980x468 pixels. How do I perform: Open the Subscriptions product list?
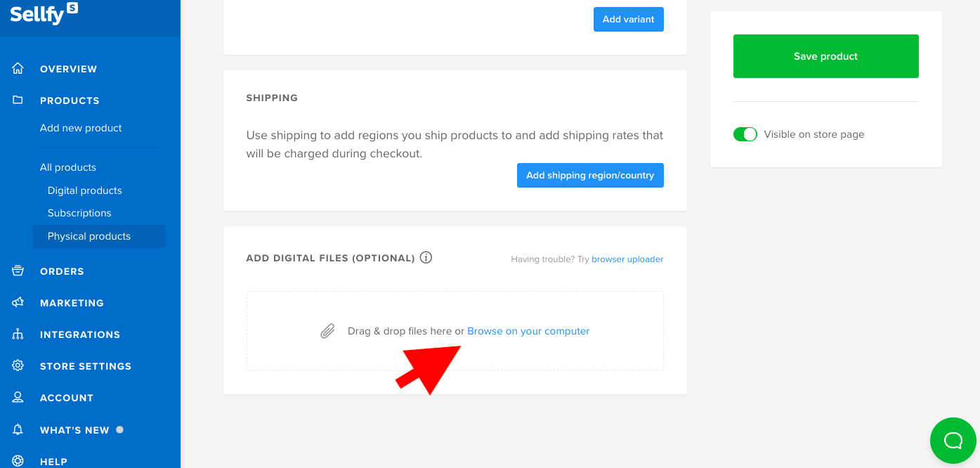pyautogui.click(x=79, y=212)
